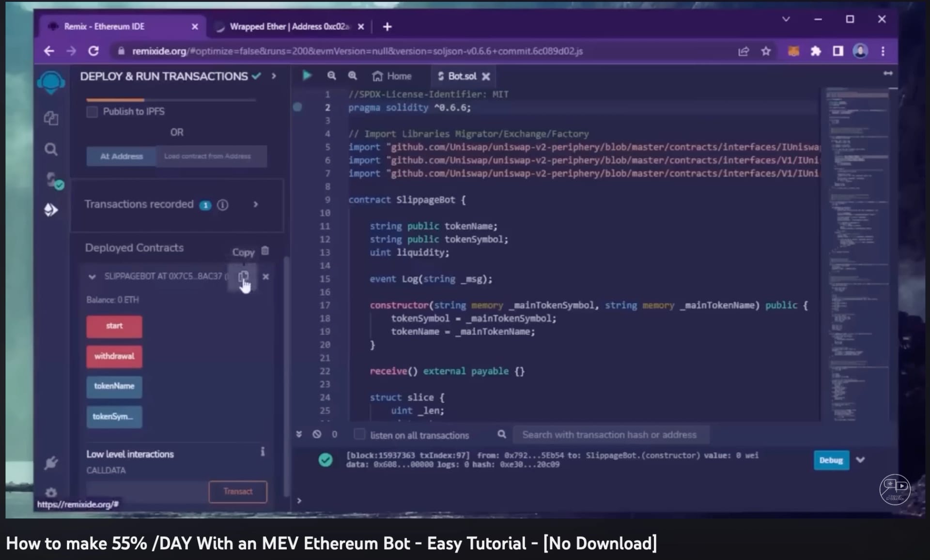930x560 pixels.
Task: Click the Deploy & run Ethereum icon
Action: click(51, 210)
